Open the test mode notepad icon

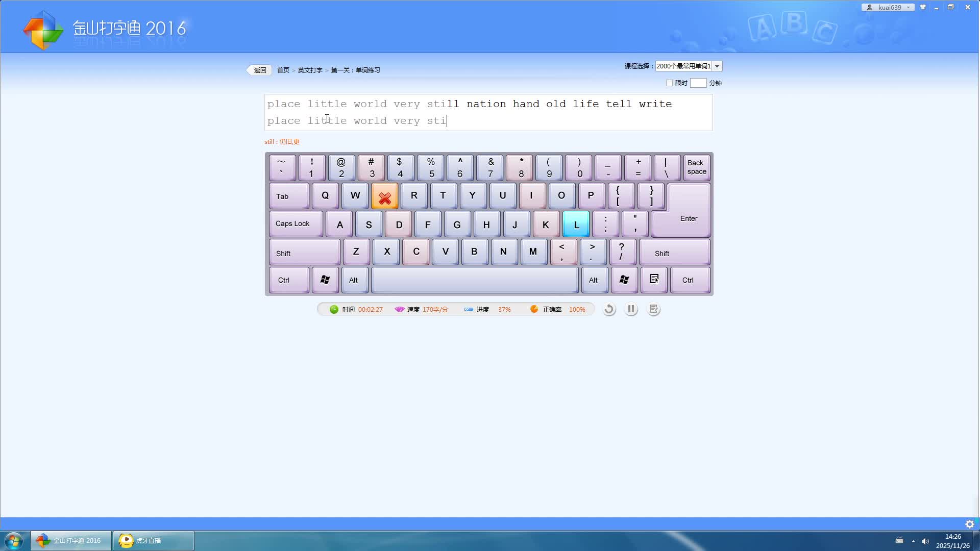[x=653, y=309]
